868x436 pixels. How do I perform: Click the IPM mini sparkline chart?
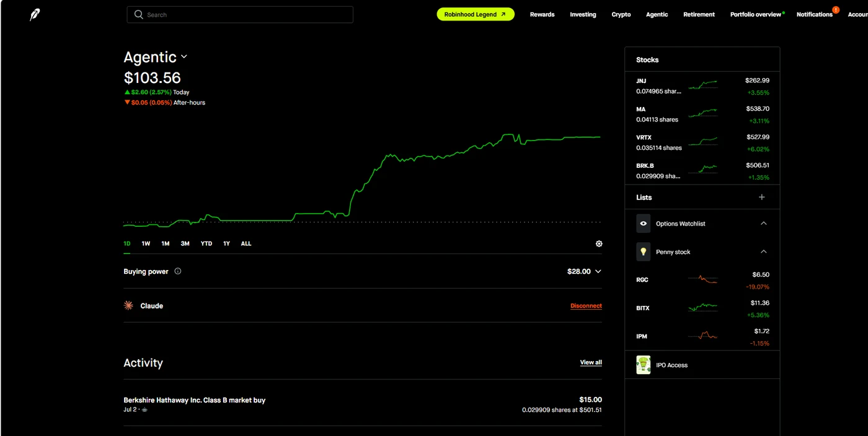pos(702,336)
